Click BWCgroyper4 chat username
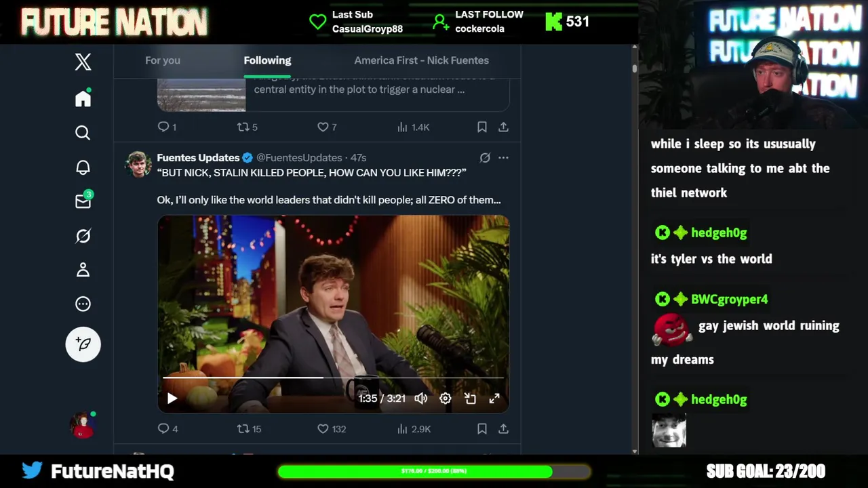 coord(729,299)
